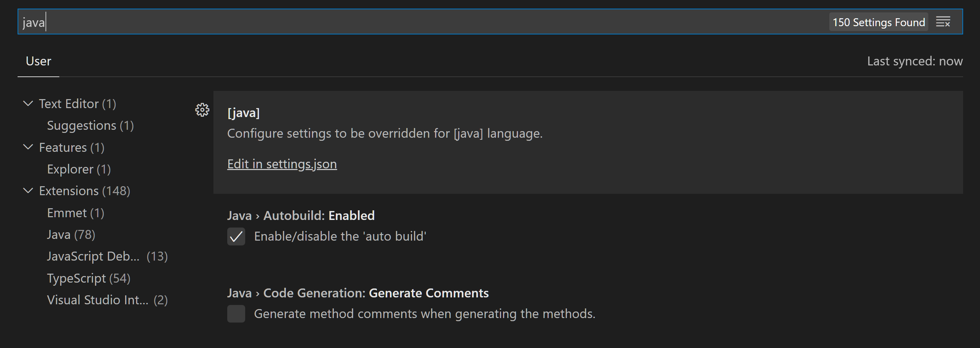Select Suggestions under Text Editor
The height and width of the screenshot is (348, 980).
tap(90, 125)
